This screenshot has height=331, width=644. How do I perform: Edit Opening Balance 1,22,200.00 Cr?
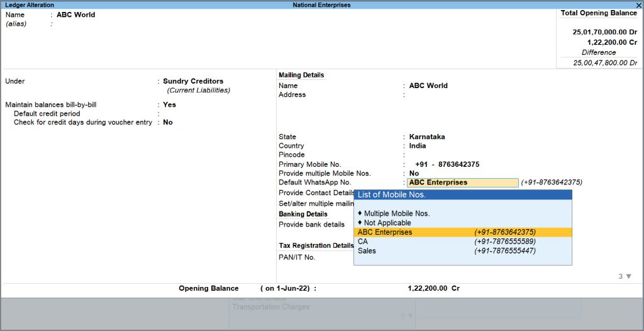[434, 289]
